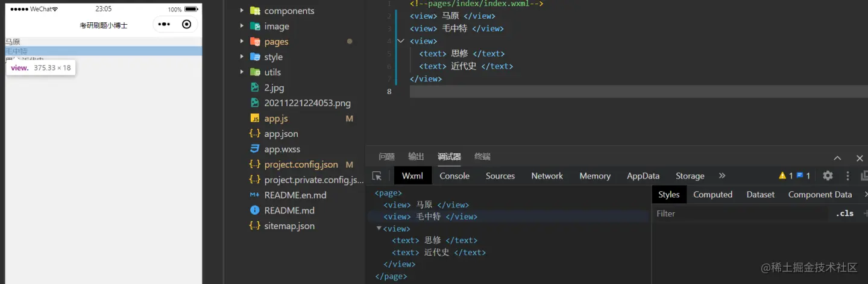This screenshot has height=284, width=868.
Task: Select the Styles sidebar tab
Action: click(x=669, y=195)
